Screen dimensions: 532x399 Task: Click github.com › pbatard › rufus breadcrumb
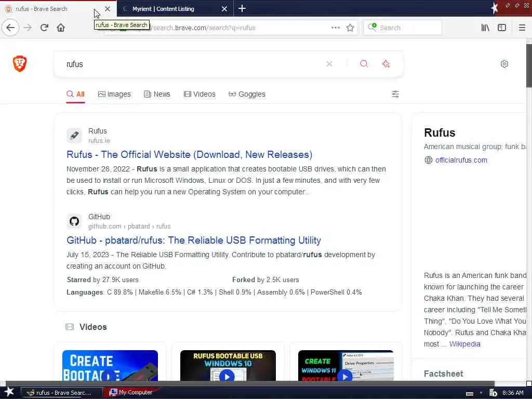[129, 227]
